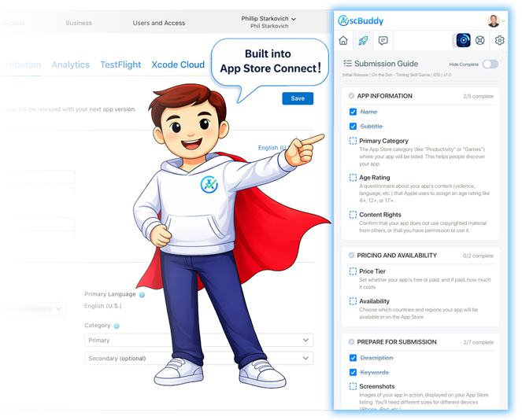
Task: Check the Screenshots checkbox
Action: click(x=353, y=386)
